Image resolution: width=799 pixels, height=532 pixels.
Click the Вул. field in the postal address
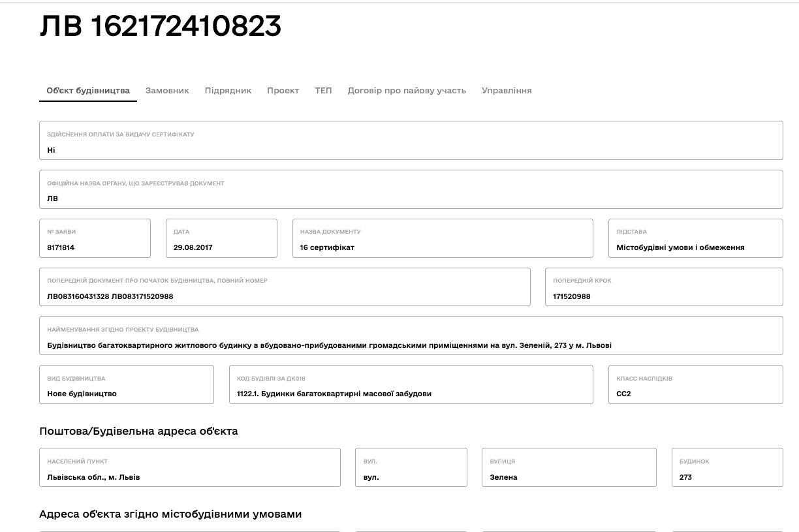pos(411,467)
